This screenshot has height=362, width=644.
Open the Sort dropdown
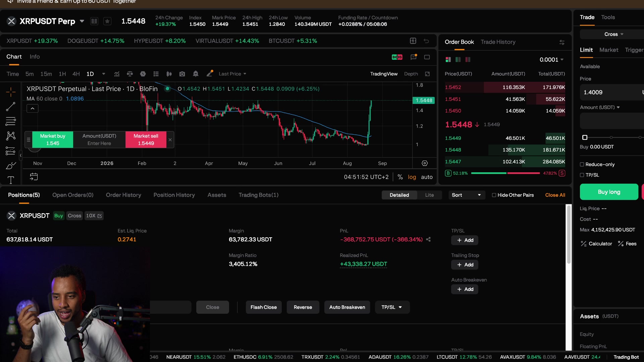[x=467, y=195]
